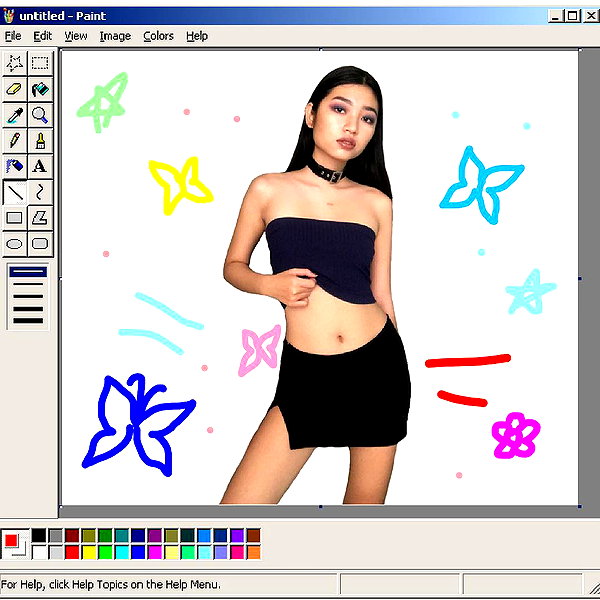The height and width of the screenshot is (600, 600).
Task: Choose the bright yellow palette swatch
Action: point(88,552)
